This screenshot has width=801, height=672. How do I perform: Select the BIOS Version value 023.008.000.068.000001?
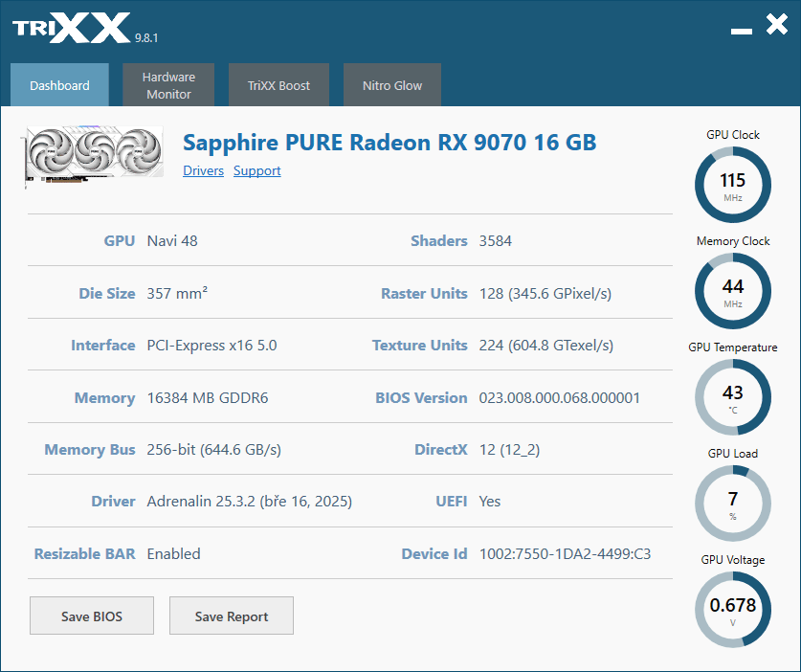[x=560, y=397]
